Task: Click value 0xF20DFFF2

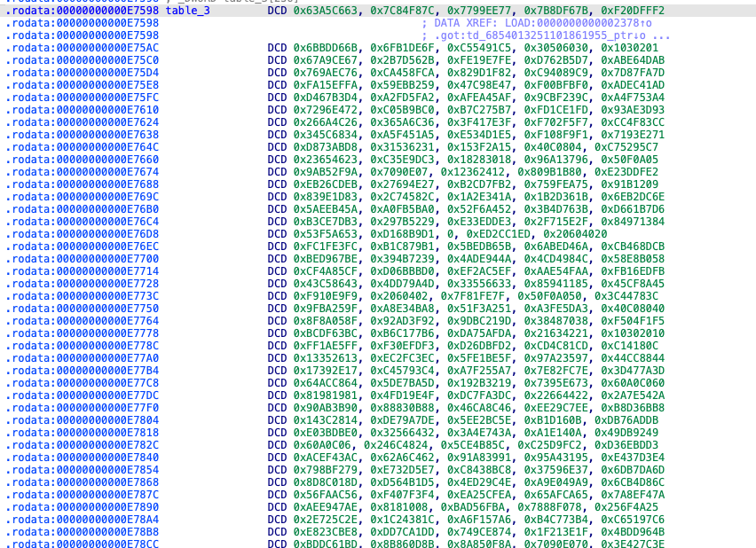Action: click(x=633, y=11)
